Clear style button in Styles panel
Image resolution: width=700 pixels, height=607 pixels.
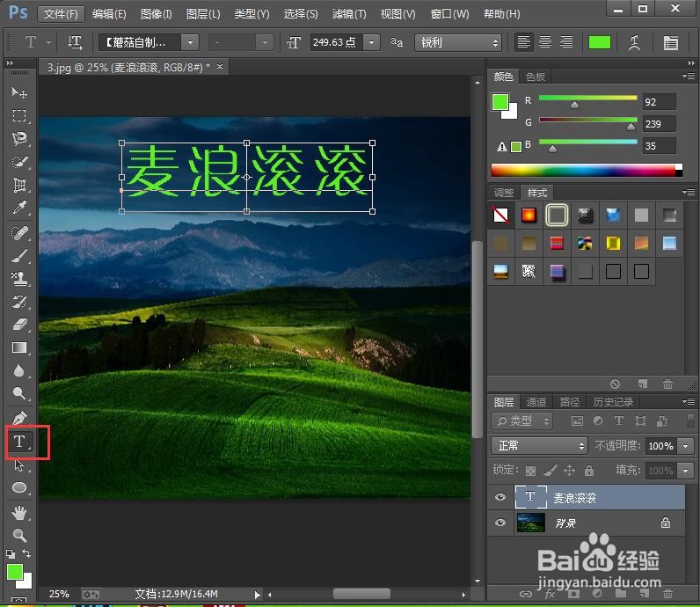click(616, 384)
